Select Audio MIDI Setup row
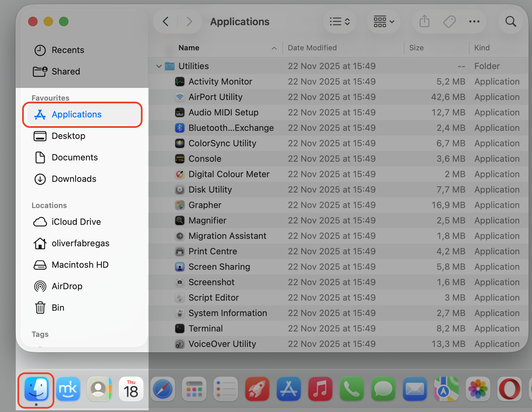This screenshot has height=412, width=532. [338, 112]
